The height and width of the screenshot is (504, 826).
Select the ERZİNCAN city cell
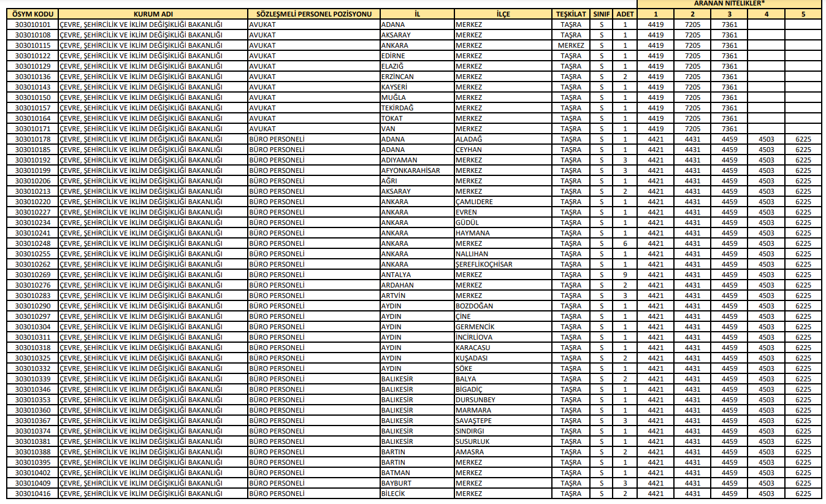click(x=417, y=77)
